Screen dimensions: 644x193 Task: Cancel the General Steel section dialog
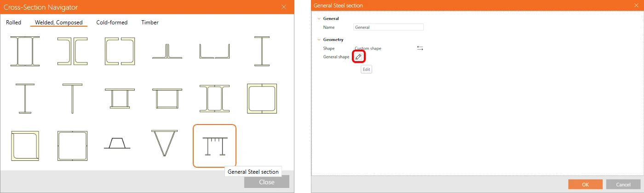click(x=623, y=184)
